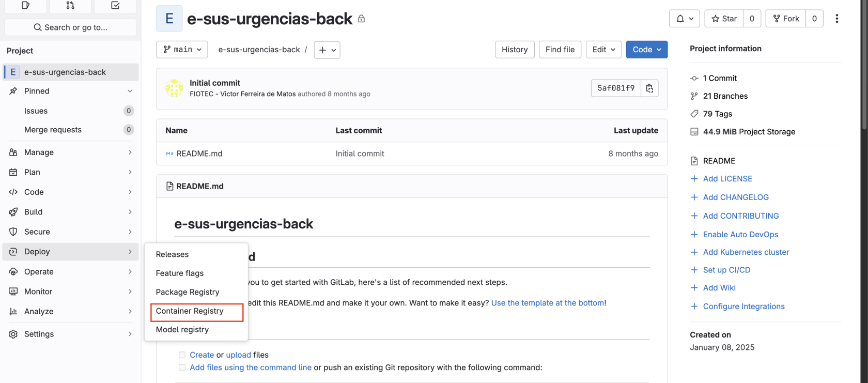Open the Edit dropdown
This screenshot has height=383, width=868.
(603, 50)
